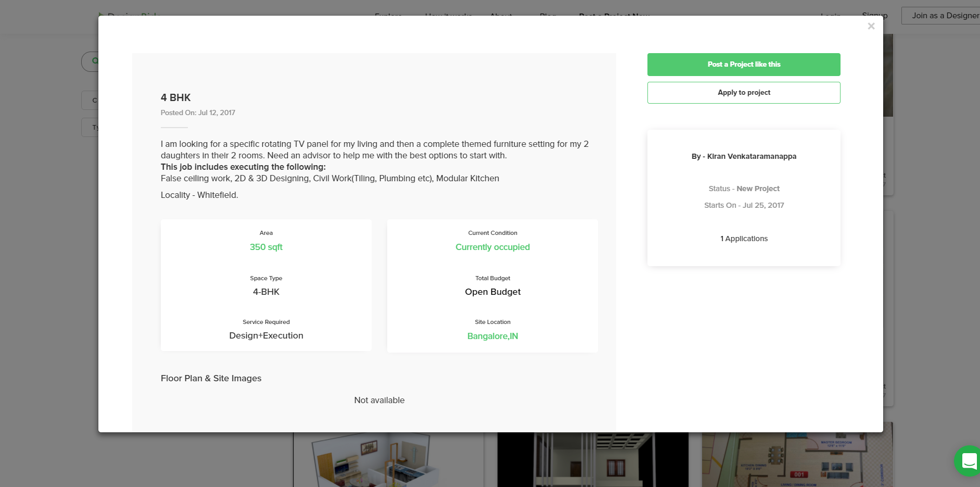Dismiss the 4 BHK project popup via the X
This screenshot has width=980, height=487.
(871, 26)
